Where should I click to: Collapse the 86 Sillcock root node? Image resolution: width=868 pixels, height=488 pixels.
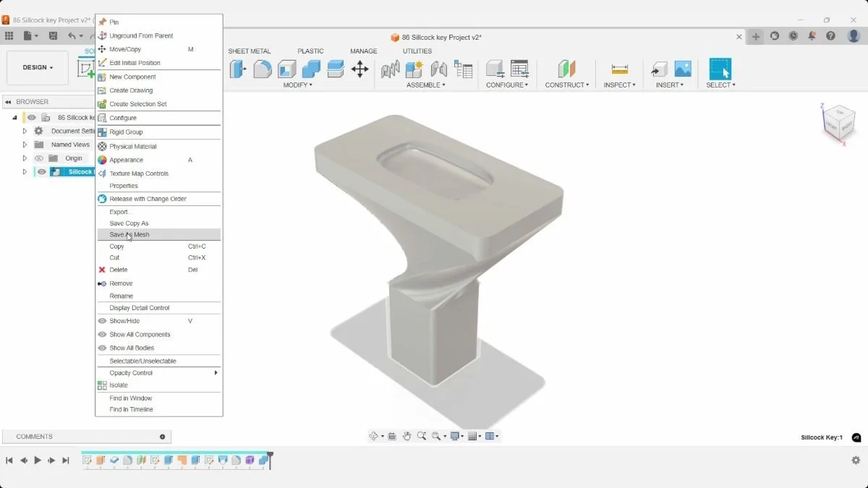click(x=14, y=117)
